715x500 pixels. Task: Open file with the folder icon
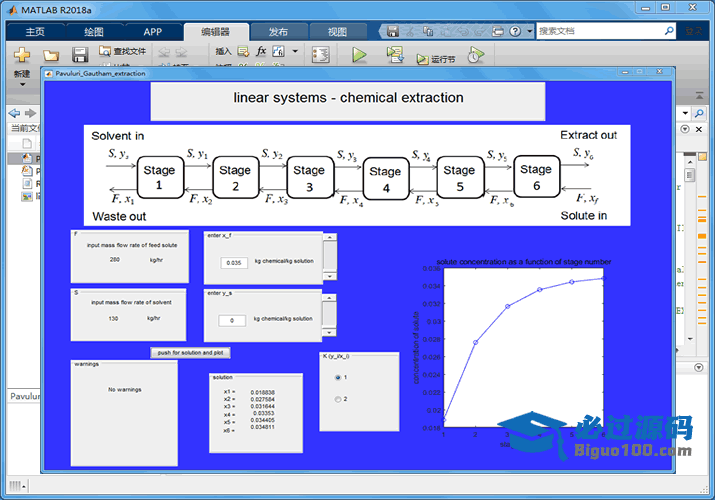[51, 55]
